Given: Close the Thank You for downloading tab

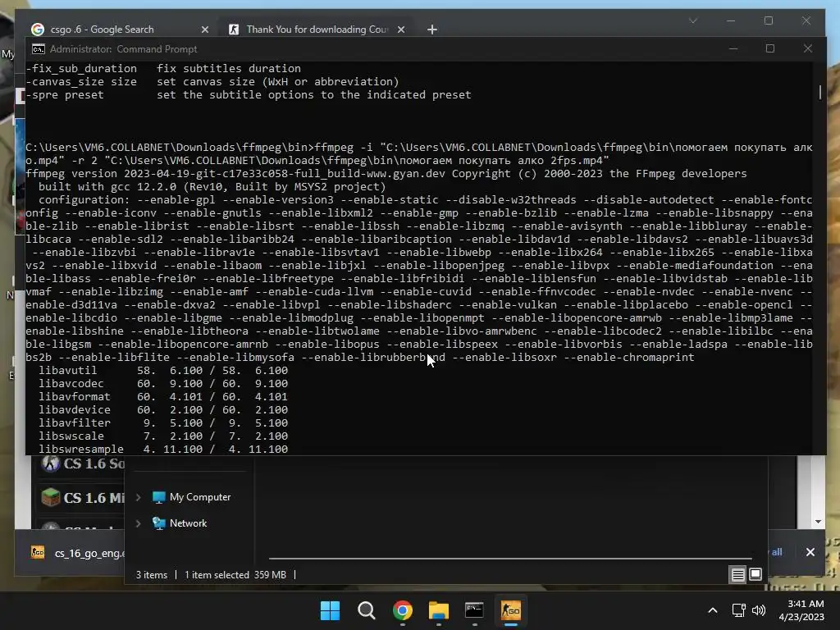Looking at the screenshot, I should [400, 30].
